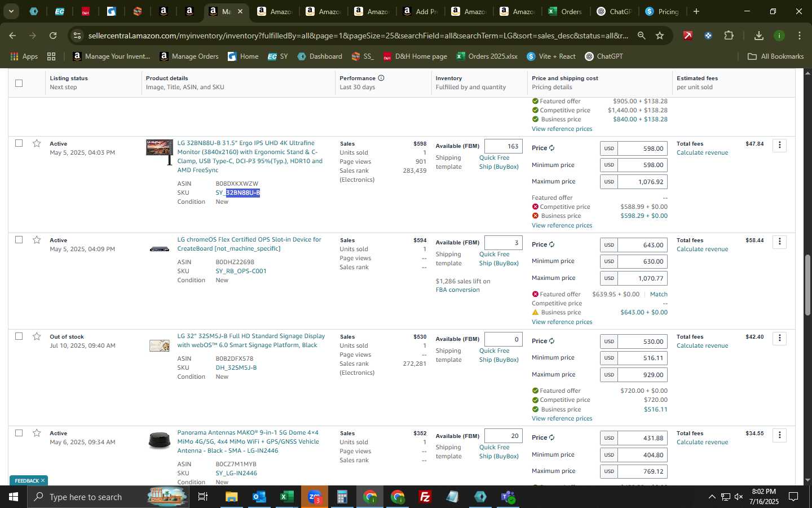Check the LG 32BN88U-B monitor row checkbox
The image size is (812, 508).
click(19, 143)
